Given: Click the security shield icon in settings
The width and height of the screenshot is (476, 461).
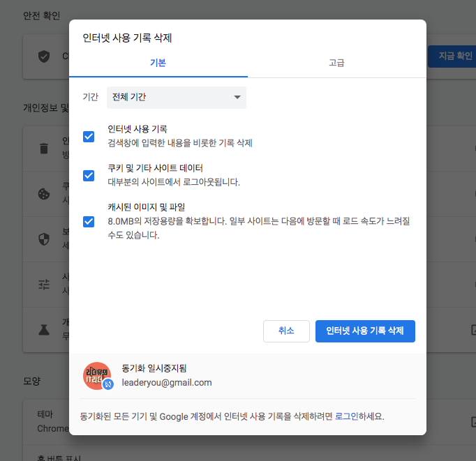Looking at the screenshot, I should point(44,239).
